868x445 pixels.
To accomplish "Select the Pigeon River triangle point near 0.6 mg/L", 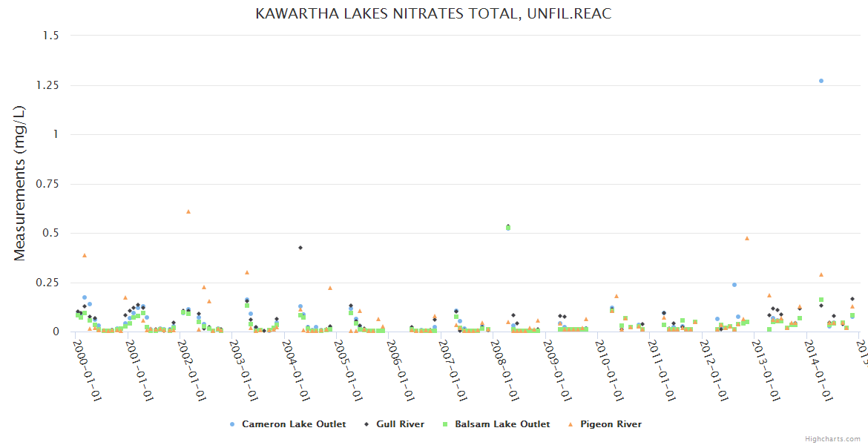I will [x=188, y=211].
